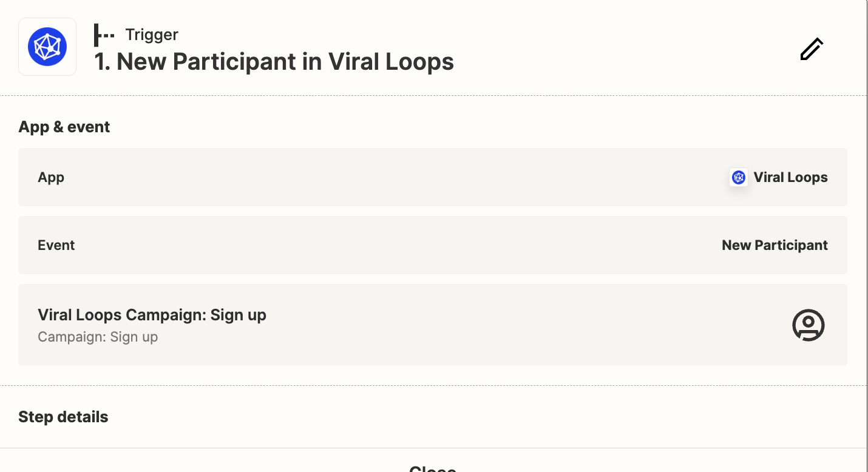Screen dimensions: 868x472
Task: Click the gray "Campaign: Sign up" subtext
Action: pyautogui.click(x=98, y=337)
